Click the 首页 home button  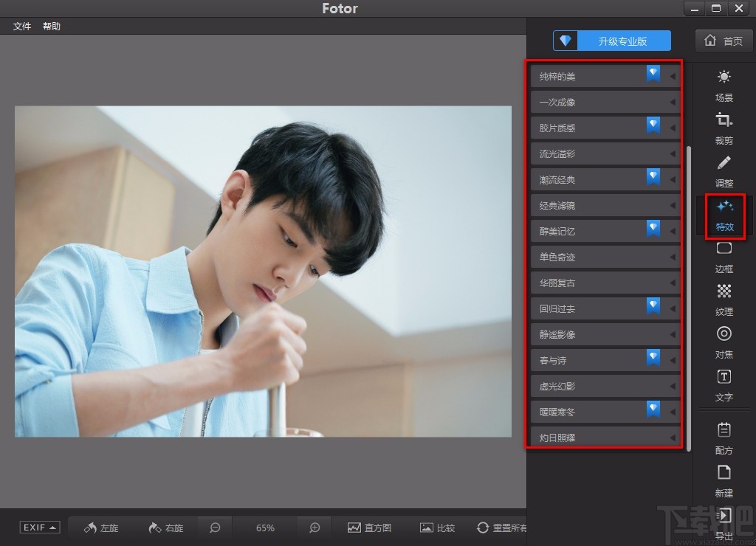(x=723, y=41)
